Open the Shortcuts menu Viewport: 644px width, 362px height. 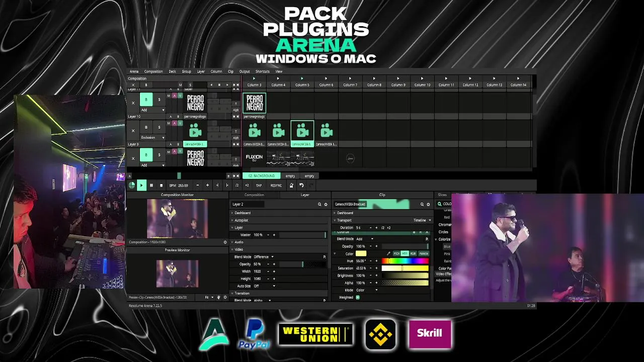pos(263,71)
